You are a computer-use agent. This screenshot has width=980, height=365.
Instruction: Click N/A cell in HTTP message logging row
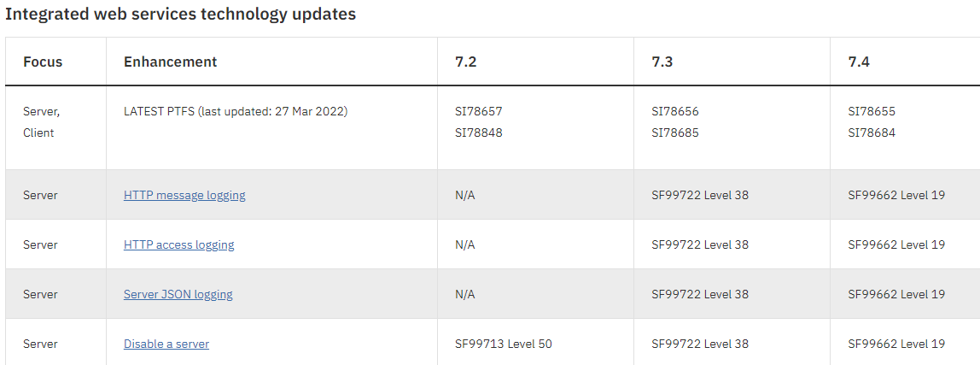[465, 196]
